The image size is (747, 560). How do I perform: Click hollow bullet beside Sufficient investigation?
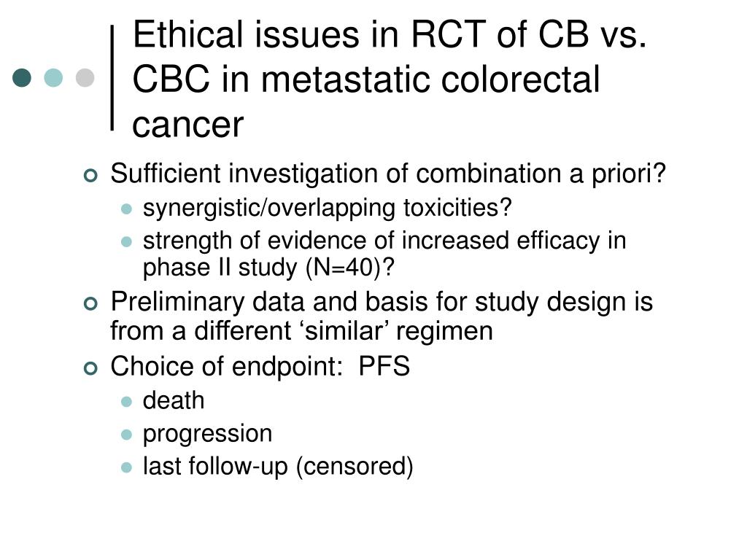point(90,175)
